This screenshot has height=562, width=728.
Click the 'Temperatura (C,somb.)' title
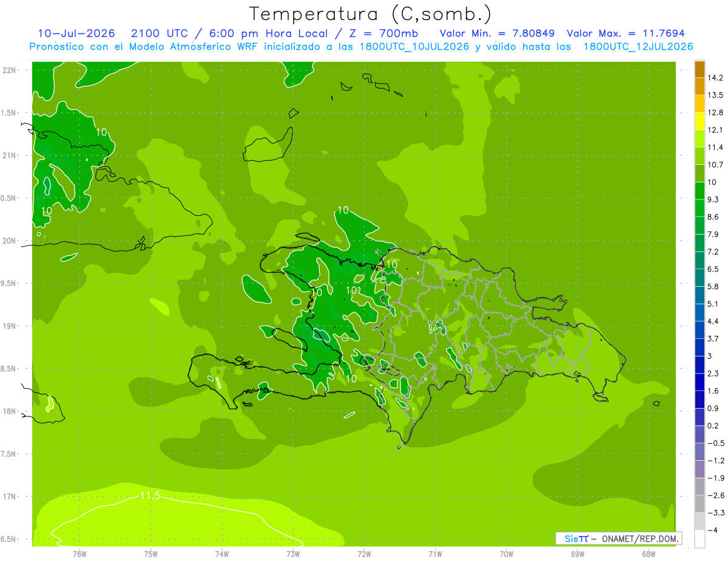tap(371, 13)
